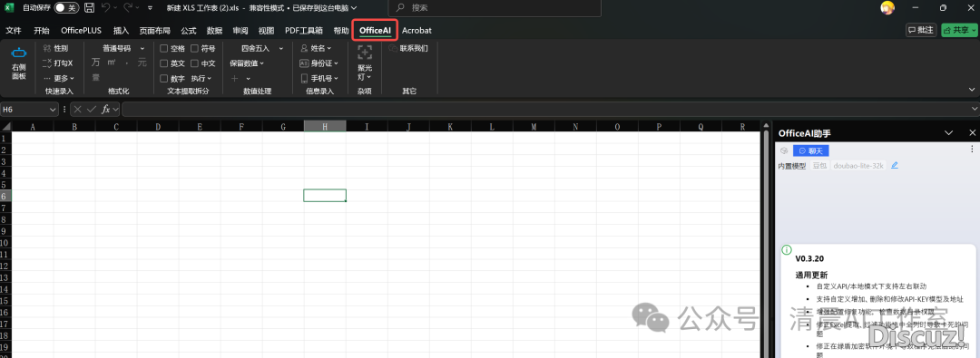Select column B header
Screen dimensions: 980x358
tap(74, 127)
